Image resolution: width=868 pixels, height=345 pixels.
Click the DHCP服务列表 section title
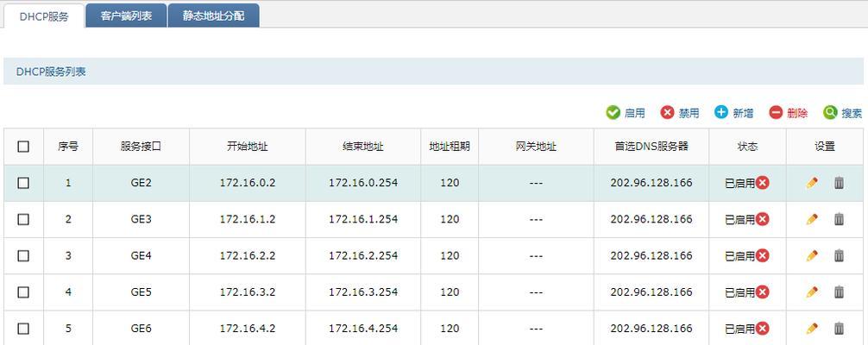tap(51, 72)
